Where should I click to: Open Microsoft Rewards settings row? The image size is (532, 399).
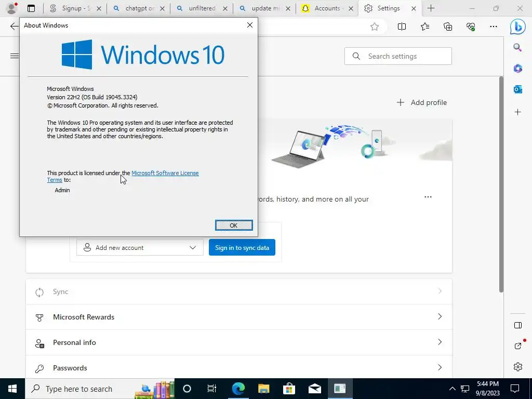point(239,317)
